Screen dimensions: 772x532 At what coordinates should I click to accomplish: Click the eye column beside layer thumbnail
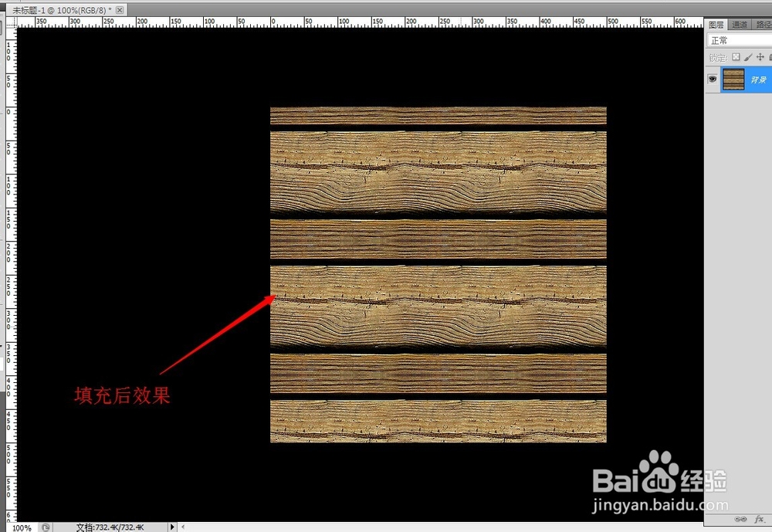pyautogui.click(x=712, y=79)
